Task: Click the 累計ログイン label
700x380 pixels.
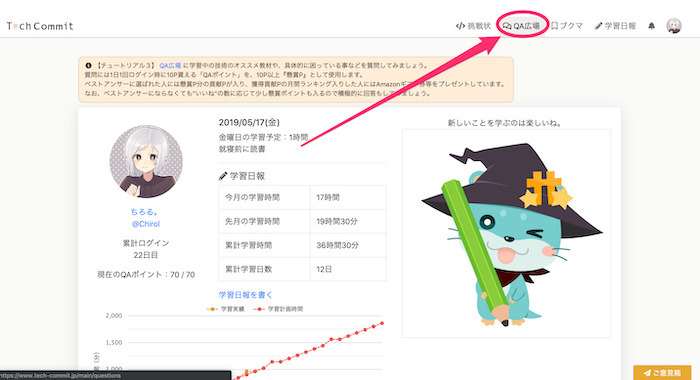Action: pyautogui.click(x=146, y=243)
